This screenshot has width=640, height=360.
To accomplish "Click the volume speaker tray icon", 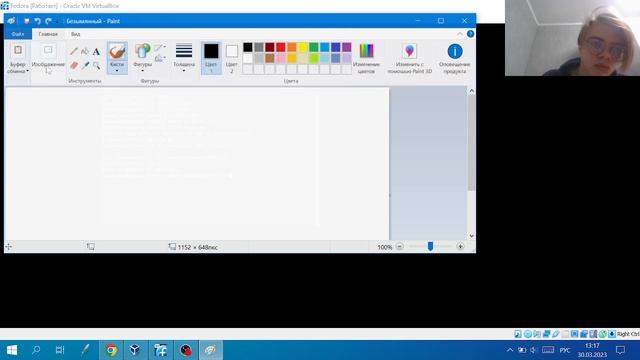I will 533,350.
